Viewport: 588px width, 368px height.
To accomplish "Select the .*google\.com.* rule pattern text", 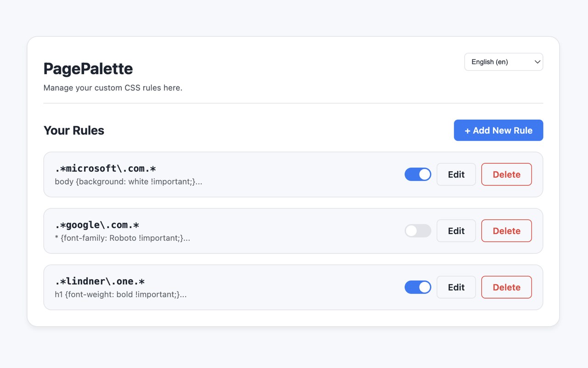I will pyautogui.click(x=97, y=225).
